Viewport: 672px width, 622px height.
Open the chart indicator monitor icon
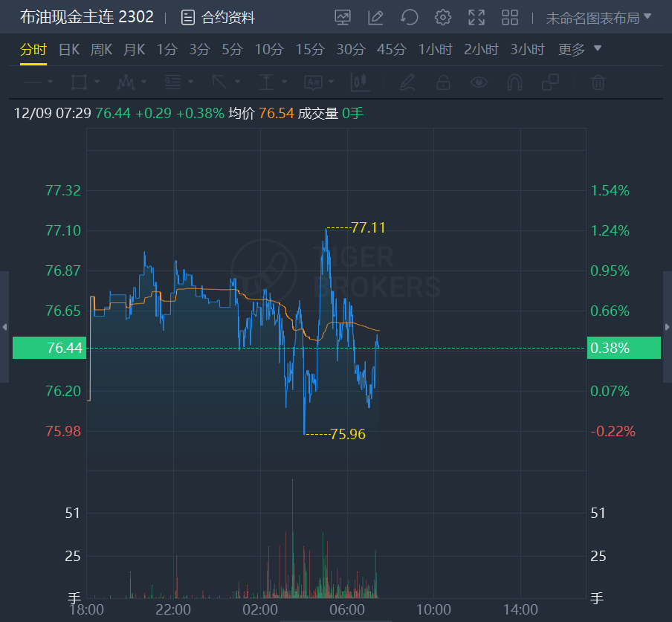pos(343,17)
